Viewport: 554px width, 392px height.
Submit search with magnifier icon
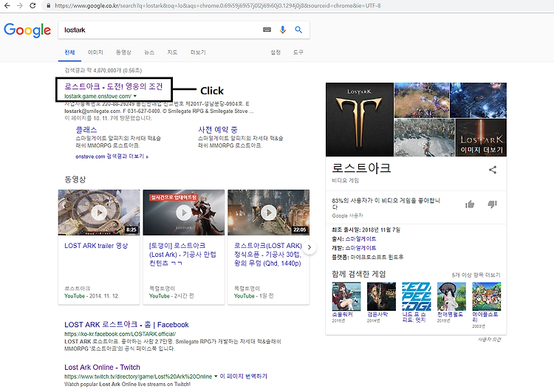point(298,30)
